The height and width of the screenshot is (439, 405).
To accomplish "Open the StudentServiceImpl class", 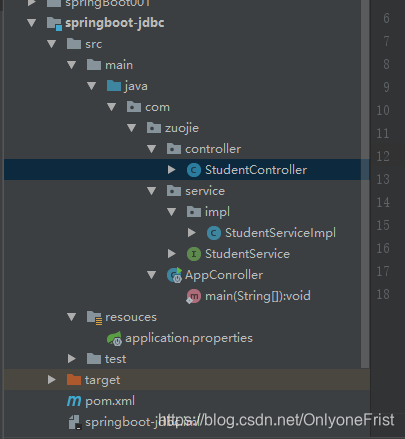I will pyautogui.click(x=280, y=233).
